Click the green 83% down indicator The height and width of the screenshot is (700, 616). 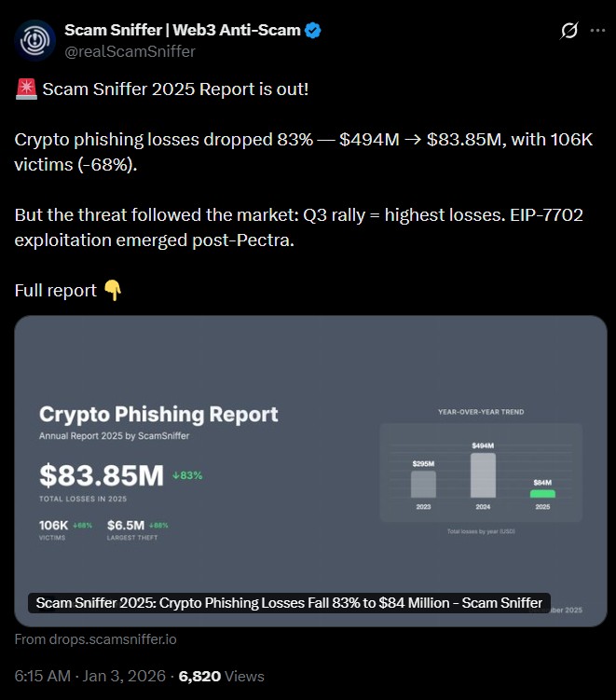(x=188, y=475)
